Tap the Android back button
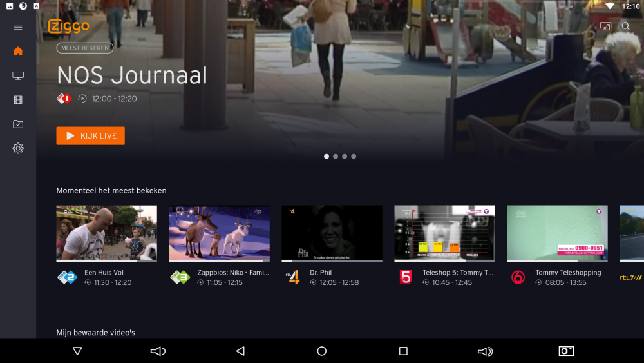644x363 pixels. tap(241, 351)
